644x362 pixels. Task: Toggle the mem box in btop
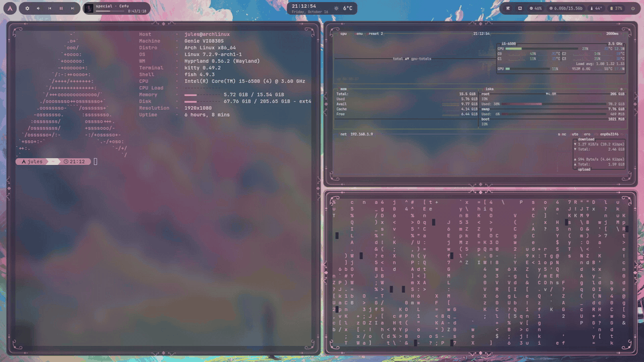click(343, 88)
